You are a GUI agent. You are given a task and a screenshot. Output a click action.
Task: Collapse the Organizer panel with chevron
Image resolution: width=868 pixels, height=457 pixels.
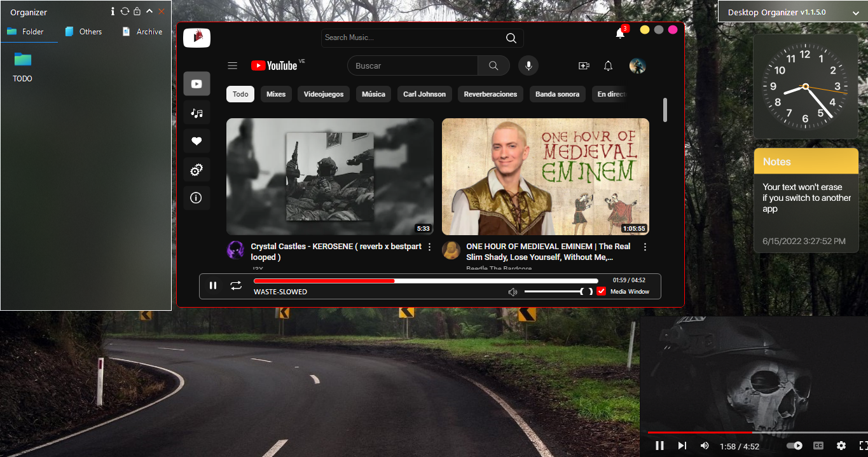pyautogui.click(x=149, y=11)
